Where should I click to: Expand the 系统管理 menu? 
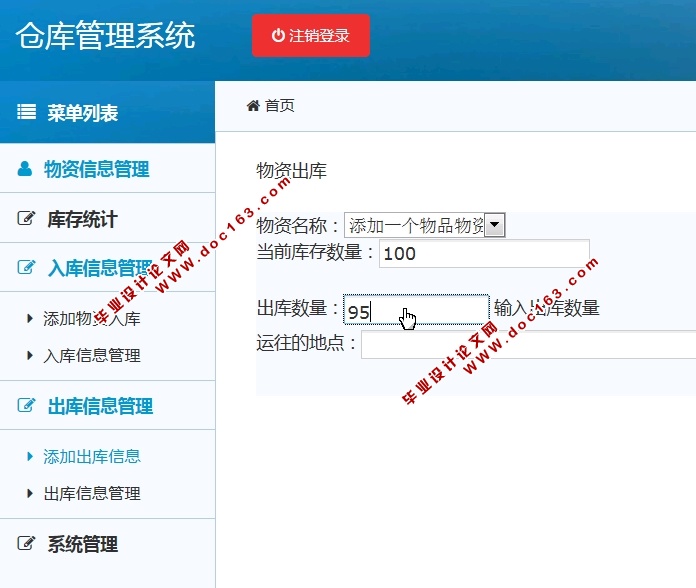click(83, 544)
